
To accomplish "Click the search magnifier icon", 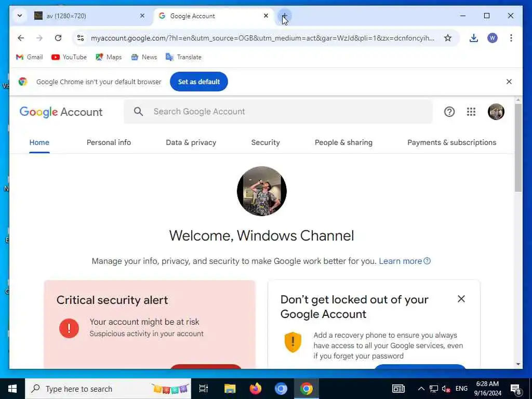I will click(138, 111).
